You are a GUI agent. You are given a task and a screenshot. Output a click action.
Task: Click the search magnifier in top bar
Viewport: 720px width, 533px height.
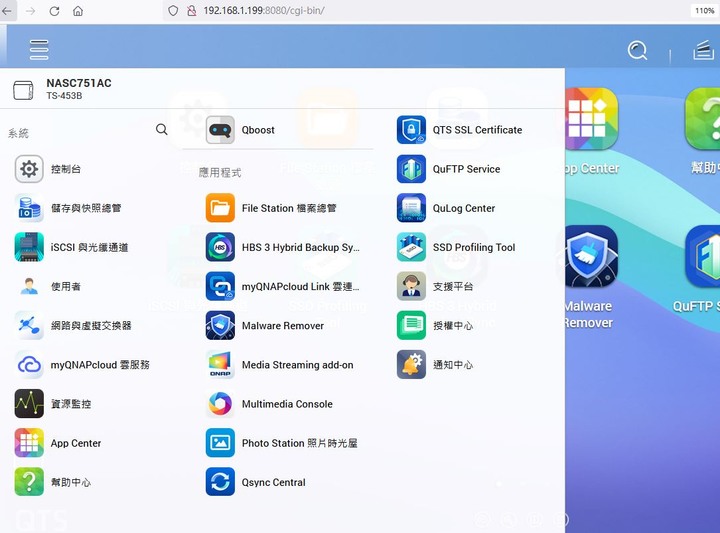[x=637, y=50]
